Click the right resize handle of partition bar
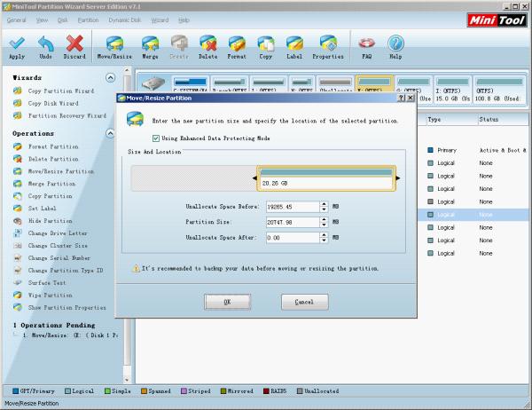This screenshot has height=410, width=532. click(x=398, y=178)
